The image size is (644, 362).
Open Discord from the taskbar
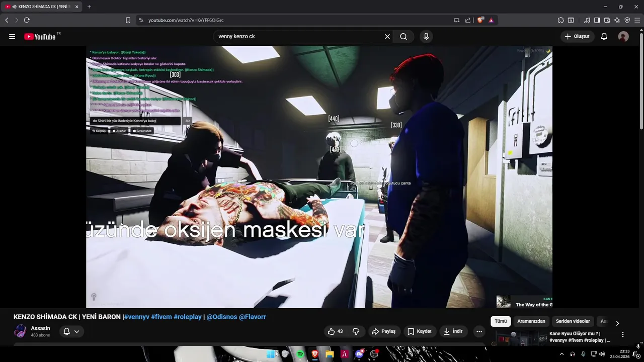tap(359, 354)
